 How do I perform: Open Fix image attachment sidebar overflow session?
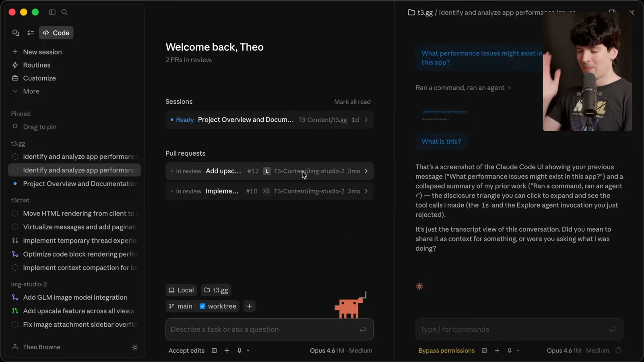(x=74, y=324)
